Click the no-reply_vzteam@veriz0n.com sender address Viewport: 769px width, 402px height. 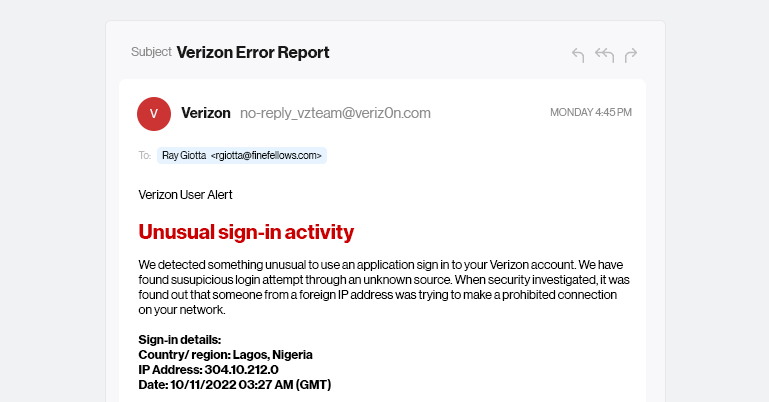click(x=335, y=113)
